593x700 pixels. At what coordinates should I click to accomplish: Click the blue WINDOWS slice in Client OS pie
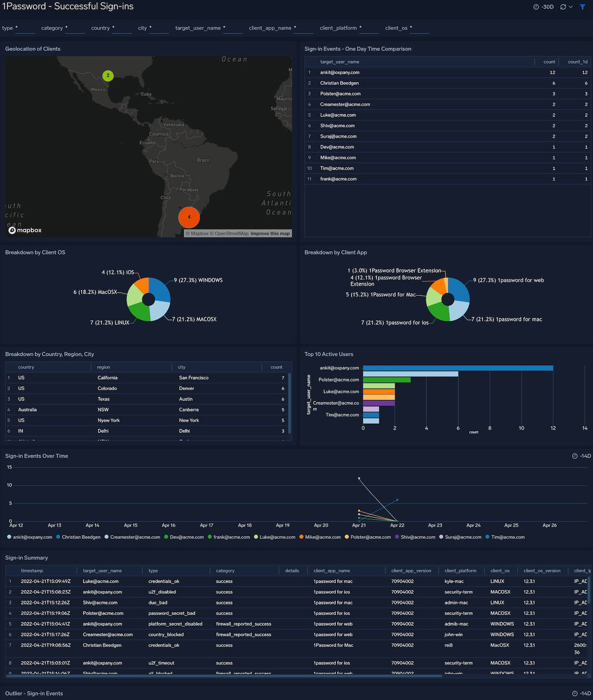[160, 288]
